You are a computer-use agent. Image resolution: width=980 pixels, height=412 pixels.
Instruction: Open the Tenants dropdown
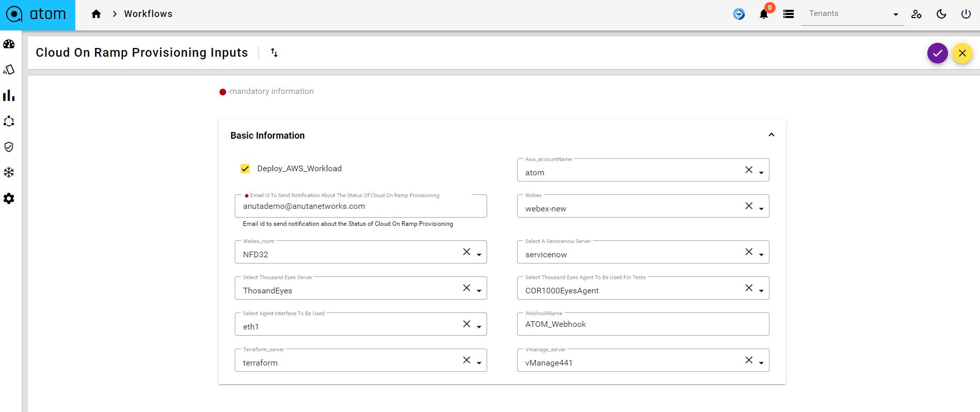tap(852, 14)
